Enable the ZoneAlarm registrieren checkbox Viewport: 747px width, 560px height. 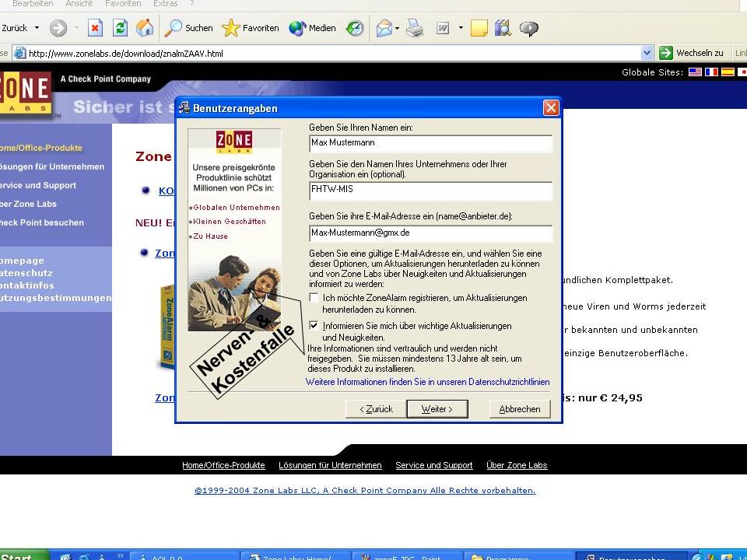[x=314, y=298]
